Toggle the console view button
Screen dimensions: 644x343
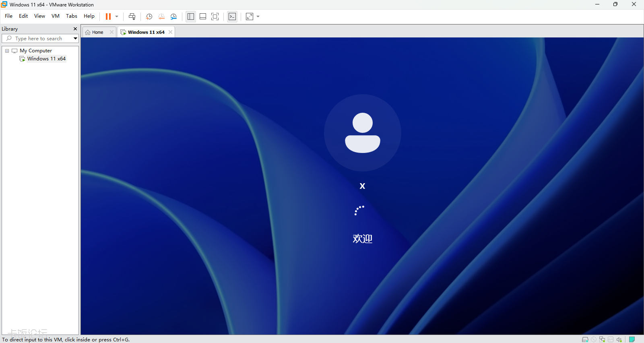(232, 17)
